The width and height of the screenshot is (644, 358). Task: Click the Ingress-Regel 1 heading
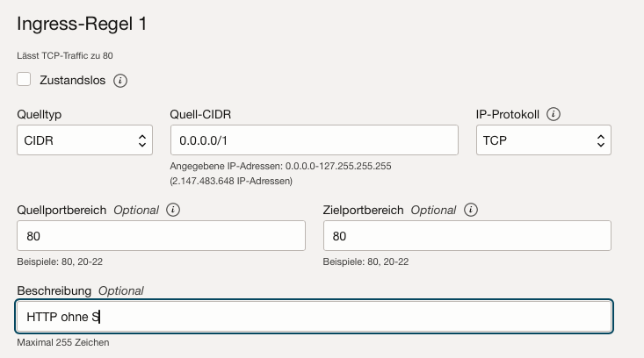81,25
